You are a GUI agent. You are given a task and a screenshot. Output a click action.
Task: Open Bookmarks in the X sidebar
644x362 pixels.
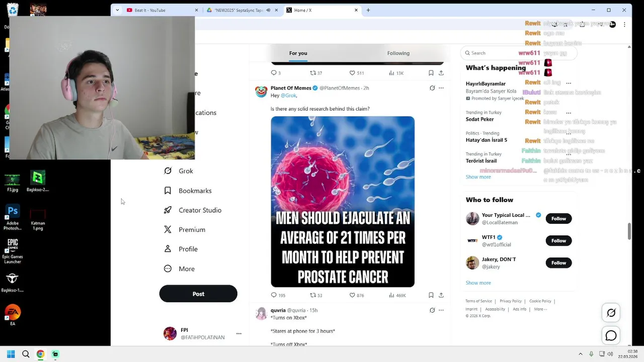pos(188,191)
